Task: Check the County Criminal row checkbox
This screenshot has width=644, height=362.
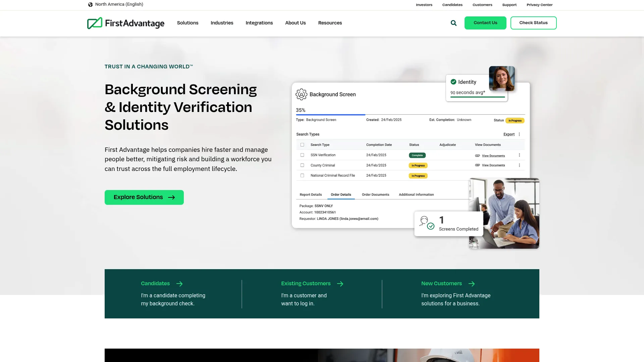Action: (302, 165)
